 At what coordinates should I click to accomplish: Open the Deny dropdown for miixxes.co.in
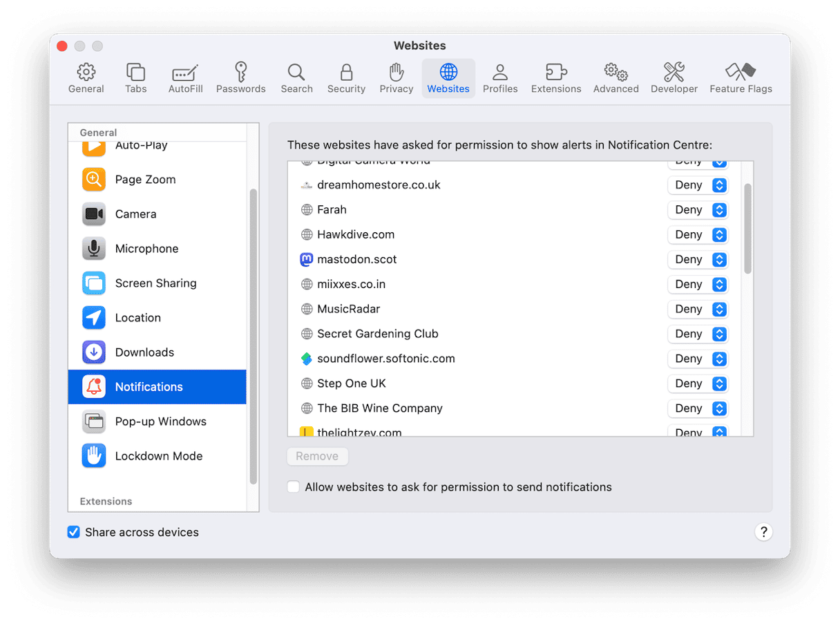pos(698,285)
